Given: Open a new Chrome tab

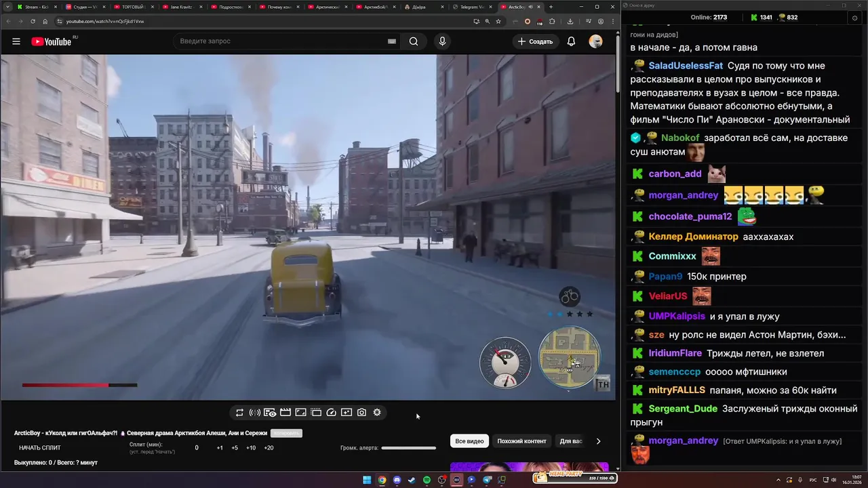Looking at the screenshot, I should click(551, 7).
